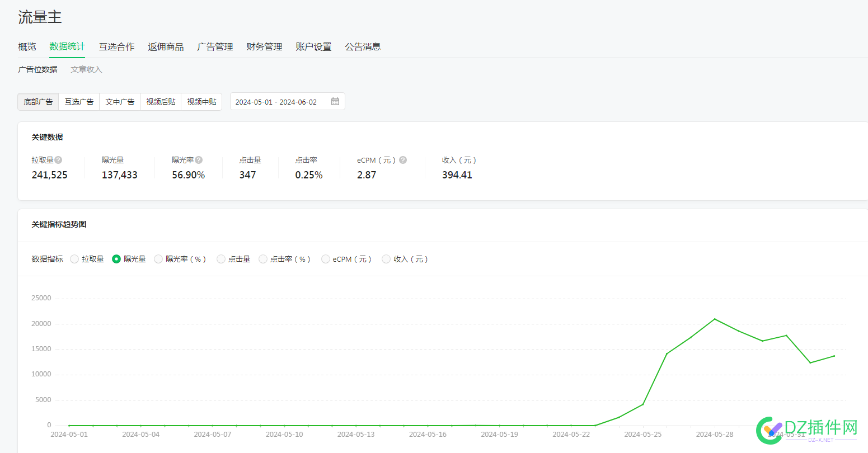Screen dimensions: 868x453
Task: Open the 互选合作 tab
Action: [x=117, y=47]
